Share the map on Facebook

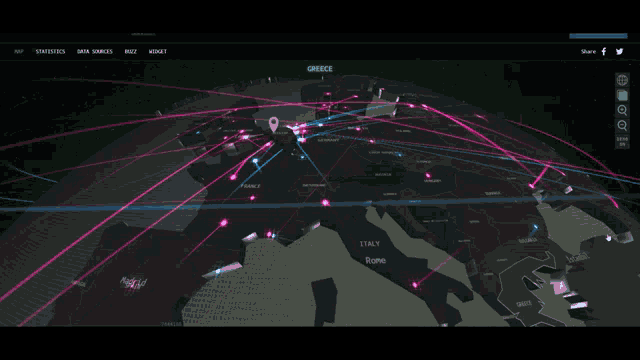pos(604,51)
